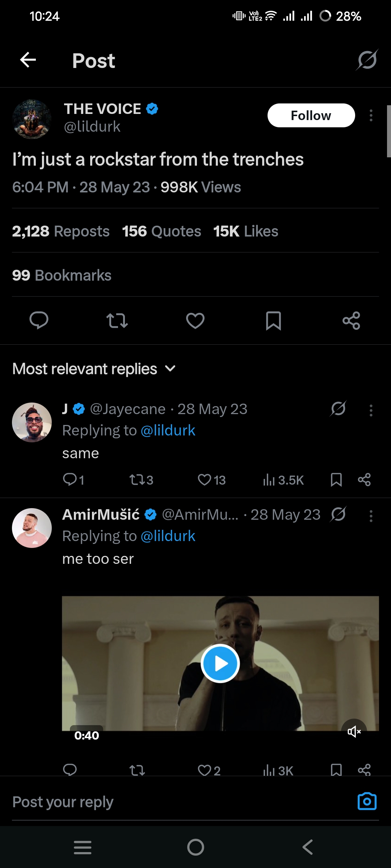Repost the main post by THE VOICE

(117, 320)
